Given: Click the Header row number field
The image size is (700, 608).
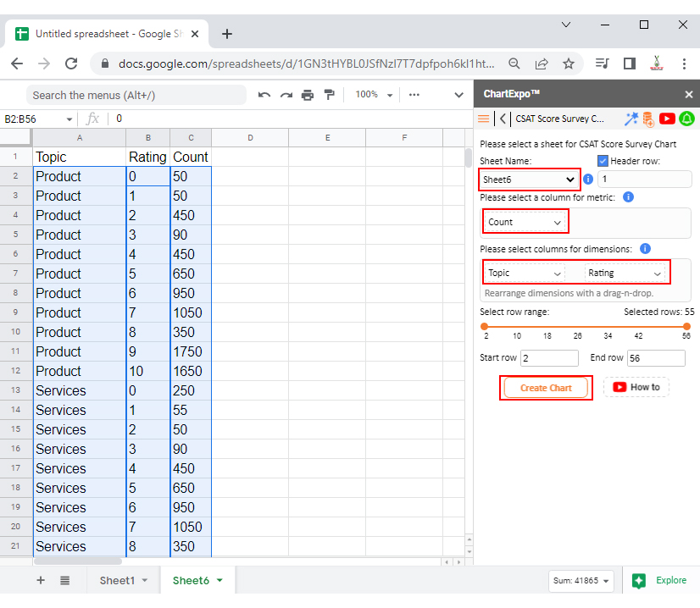Looking at the screenshot, I should pyautogui.click(x=645, y=179).
